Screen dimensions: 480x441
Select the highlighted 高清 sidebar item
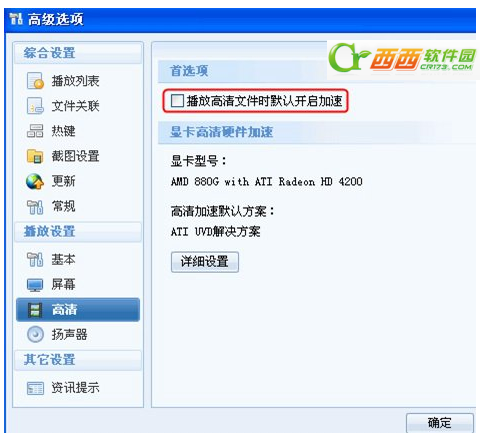(x=78, y=309)
